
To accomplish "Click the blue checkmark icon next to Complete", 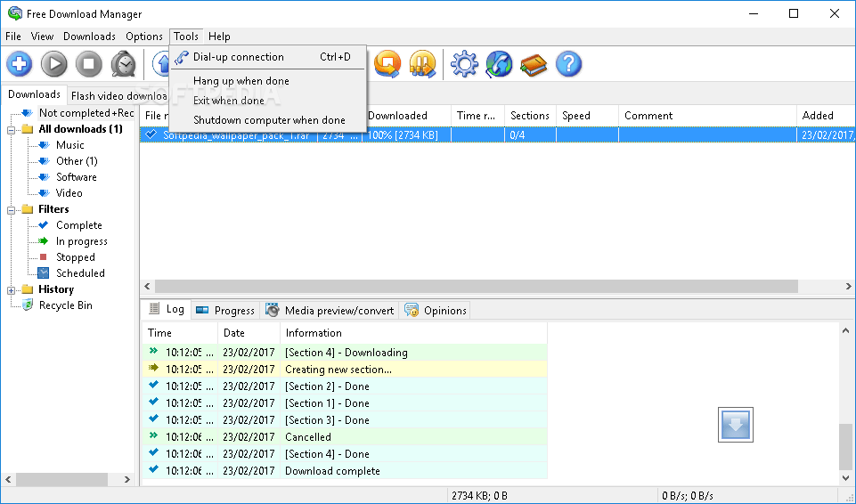I will coord(44,224).
